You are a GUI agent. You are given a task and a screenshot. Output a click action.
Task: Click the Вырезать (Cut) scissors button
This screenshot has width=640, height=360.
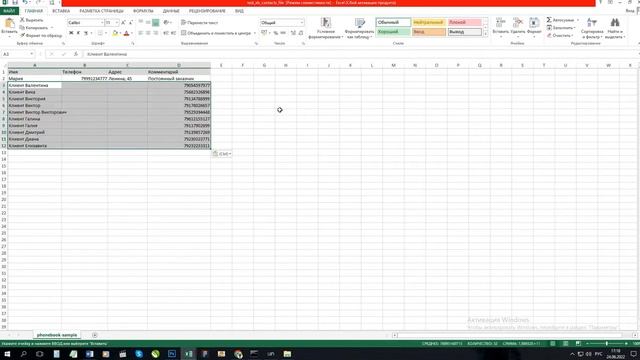point(31,20)
